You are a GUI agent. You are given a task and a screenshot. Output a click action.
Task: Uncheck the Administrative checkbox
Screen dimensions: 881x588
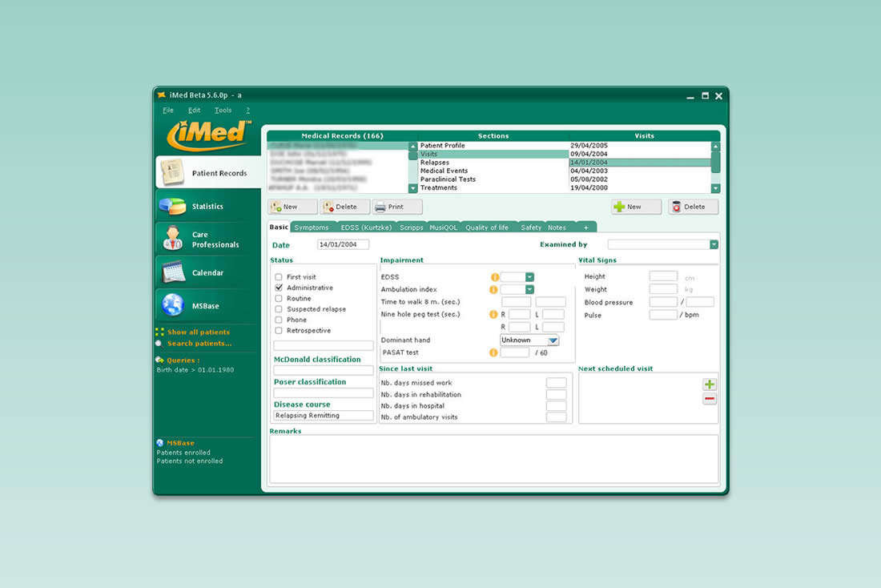[279, 288]
